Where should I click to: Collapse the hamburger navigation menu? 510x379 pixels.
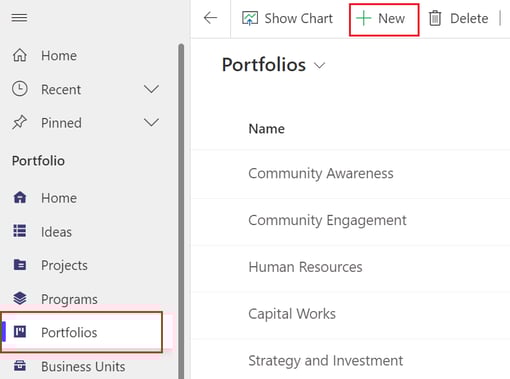pyautogui.click(x=19, y=18)
